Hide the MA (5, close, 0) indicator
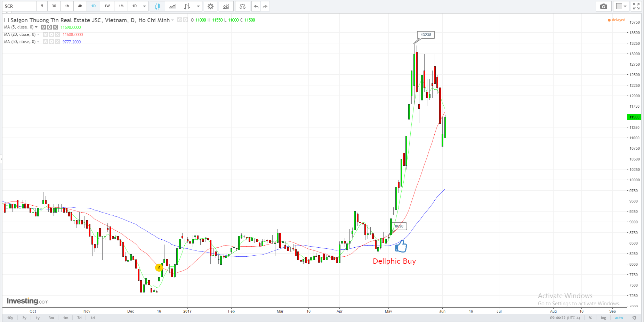 [x=43, y=27]
